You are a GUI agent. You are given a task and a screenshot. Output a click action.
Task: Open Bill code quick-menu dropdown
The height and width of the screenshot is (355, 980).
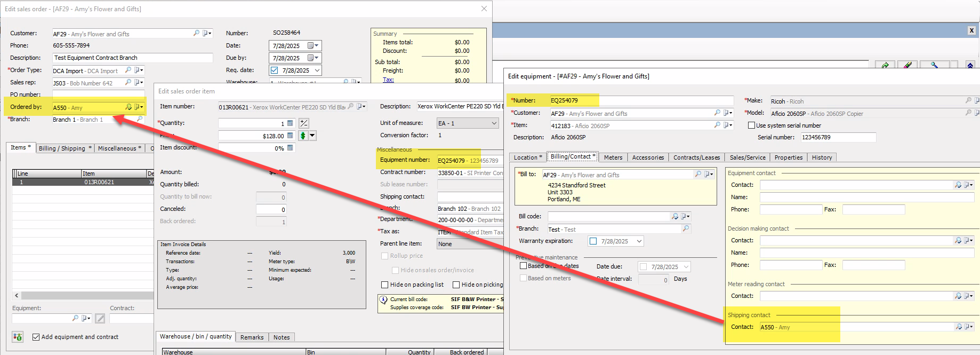tap(686, 216)
